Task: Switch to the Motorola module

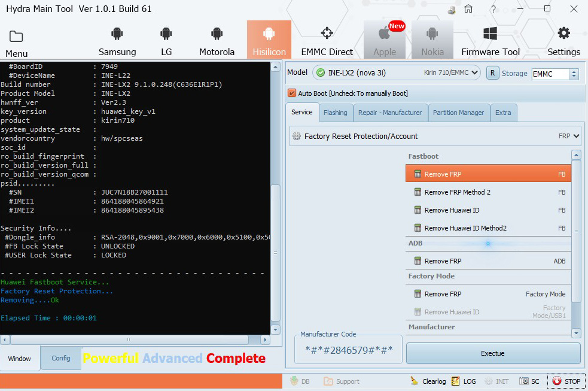Action: [217, 35]
